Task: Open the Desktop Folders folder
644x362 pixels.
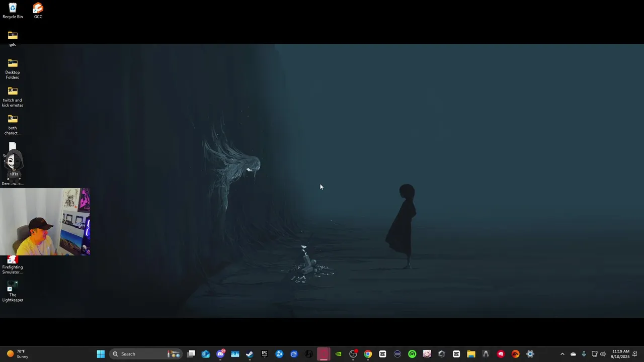Action: [13, 69]
